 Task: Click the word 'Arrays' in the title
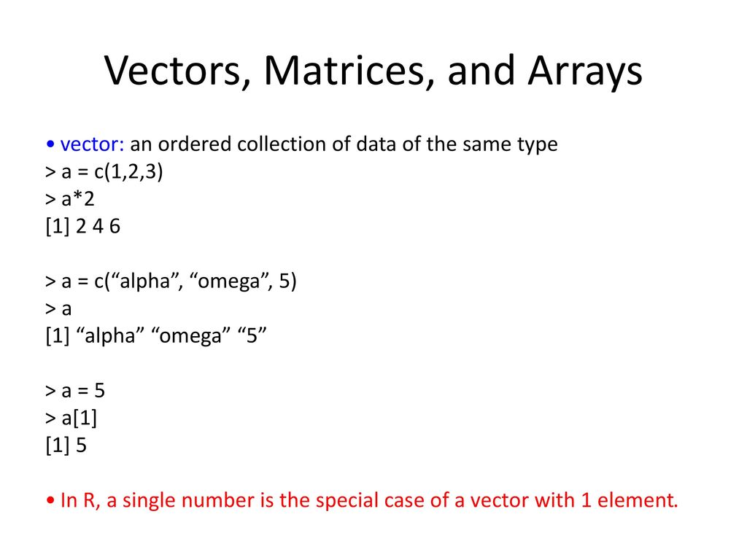tap(586, 71)
